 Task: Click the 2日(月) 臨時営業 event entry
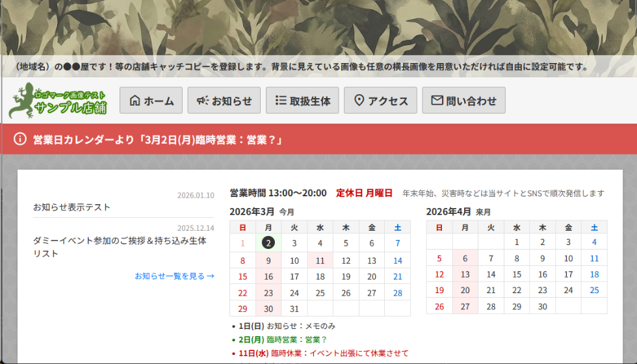283,339
